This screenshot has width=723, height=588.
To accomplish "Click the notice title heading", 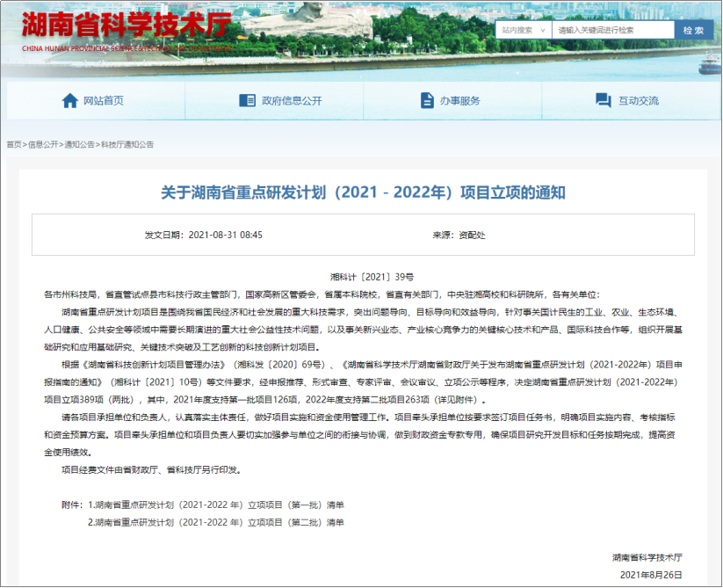I will pyautogui.click(x=363, y=192).
